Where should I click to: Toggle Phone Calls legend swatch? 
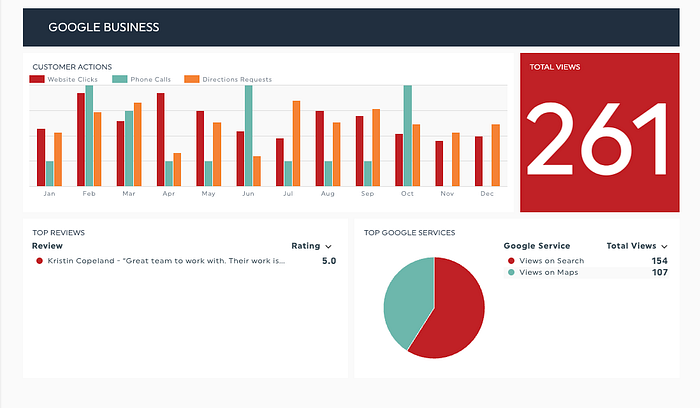(x=120, y=79)
